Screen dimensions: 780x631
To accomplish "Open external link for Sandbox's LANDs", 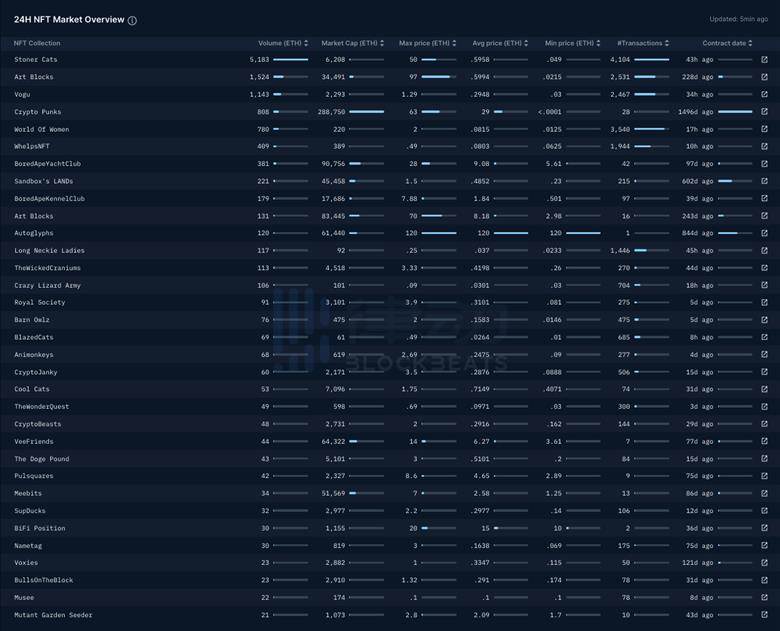I will (764, 181).
